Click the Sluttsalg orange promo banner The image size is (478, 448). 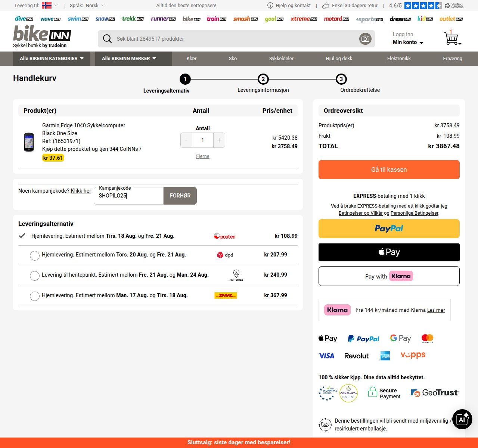(x=239, y=442)
